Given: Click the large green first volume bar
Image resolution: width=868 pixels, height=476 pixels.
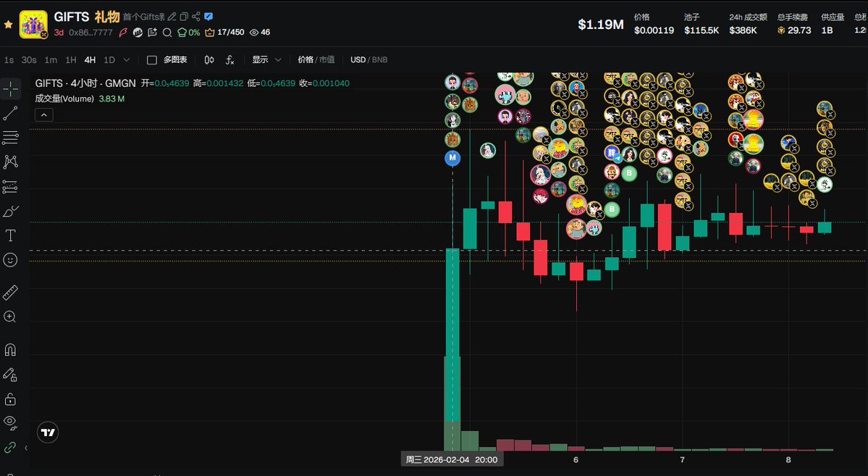Looking at the screenshot, I should 452,404.
